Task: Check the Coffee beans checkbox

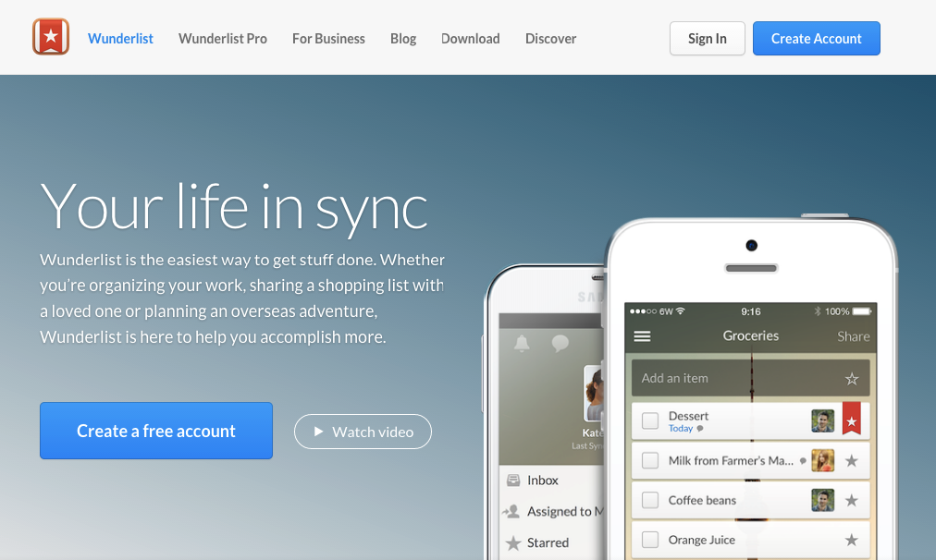Action: click(650, 500)
